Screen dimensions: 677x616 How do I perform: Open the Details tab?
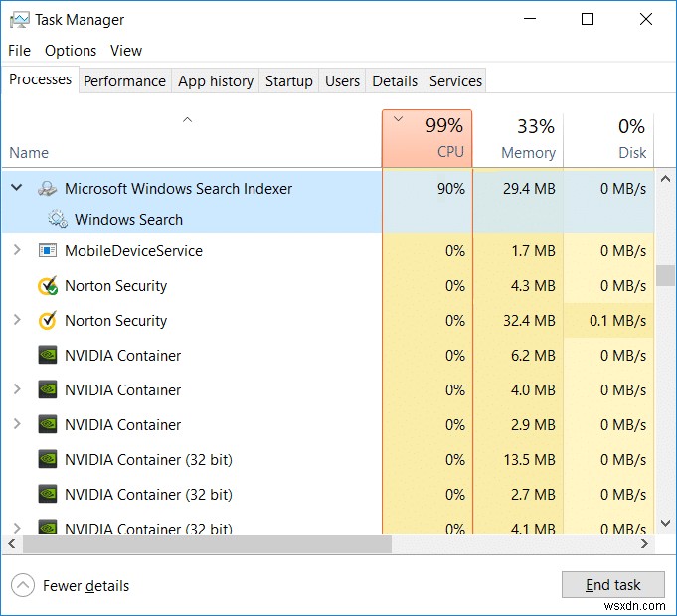(x=395, y=81)
